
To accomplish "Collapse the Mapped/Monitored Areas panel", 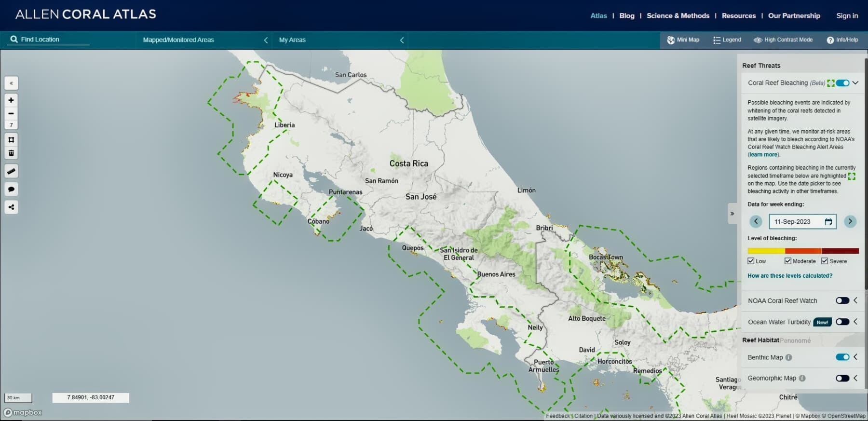I will coord(266,40).
